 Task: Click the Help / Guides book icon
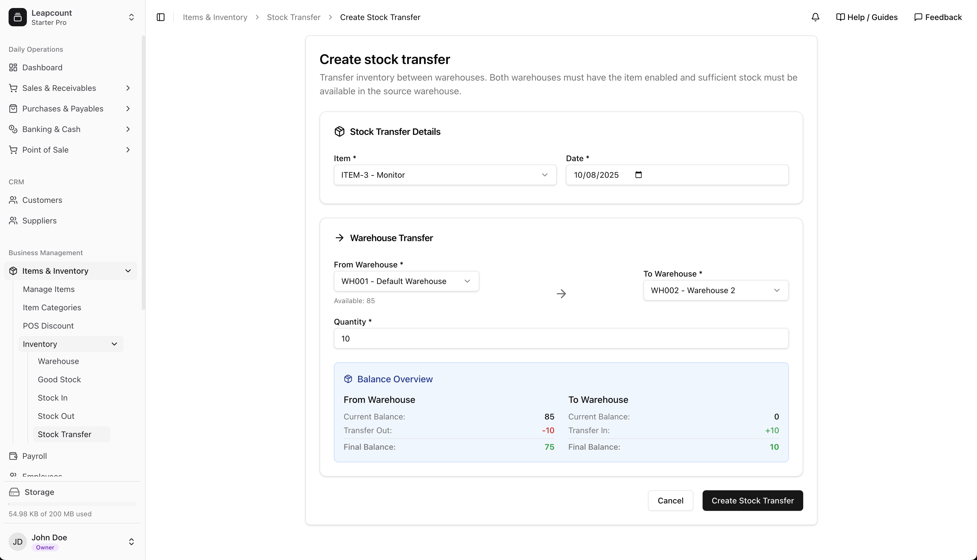[840, 17]
